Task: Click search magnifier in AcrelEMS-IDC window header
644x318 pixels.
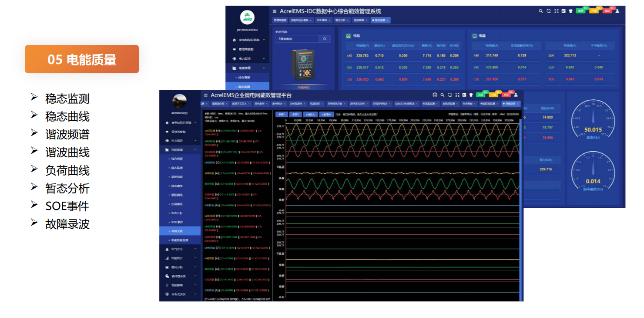Action: [541, 11]
